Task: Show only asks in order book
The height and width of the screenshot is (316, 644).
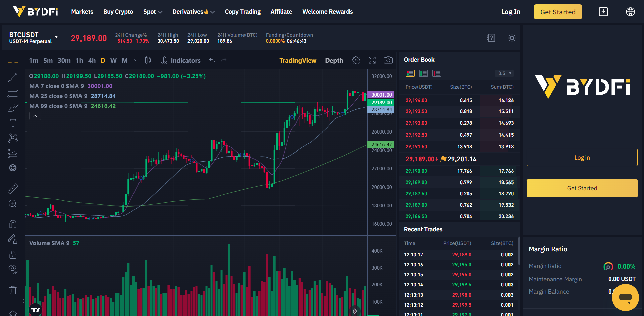Action: click(437, 73)
